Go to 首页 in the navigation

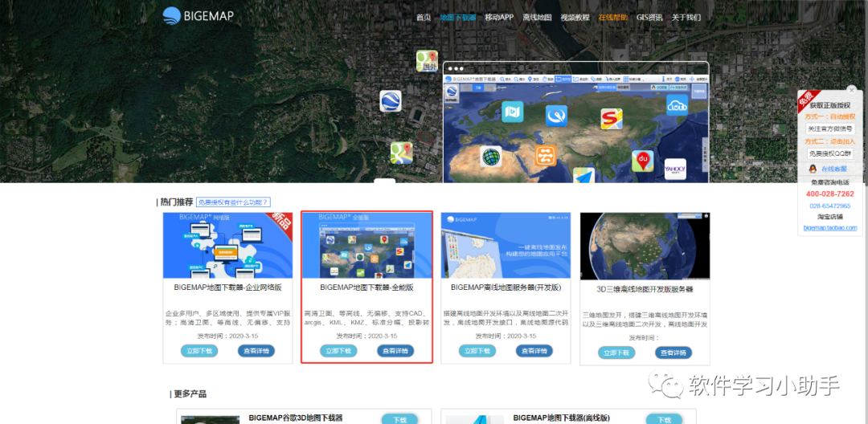pyautogui.click(x=424, y=17)
